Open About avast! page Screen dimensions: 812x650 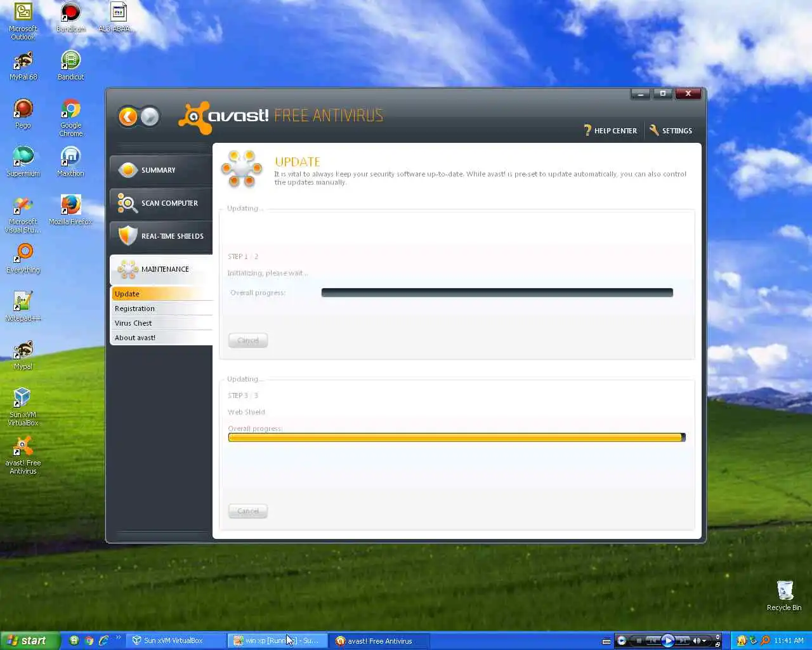coord(162,338)
